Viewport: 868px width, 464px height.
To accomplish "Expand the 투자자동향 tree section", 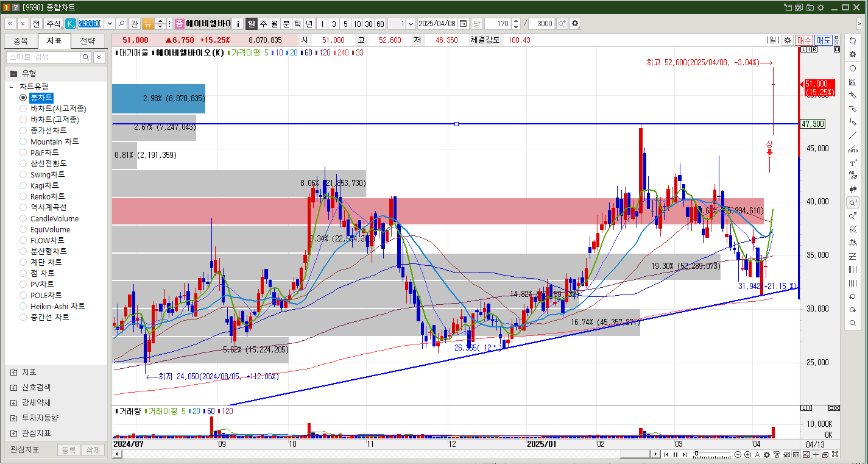I will pyautogui.click(x=13, y=418).
